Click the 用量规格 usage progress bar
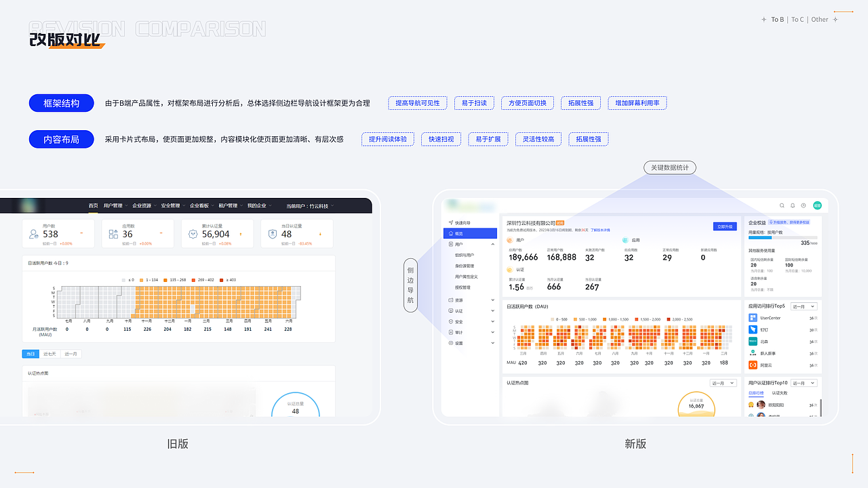Screen dimensions: 868x488 coord(783,237)
